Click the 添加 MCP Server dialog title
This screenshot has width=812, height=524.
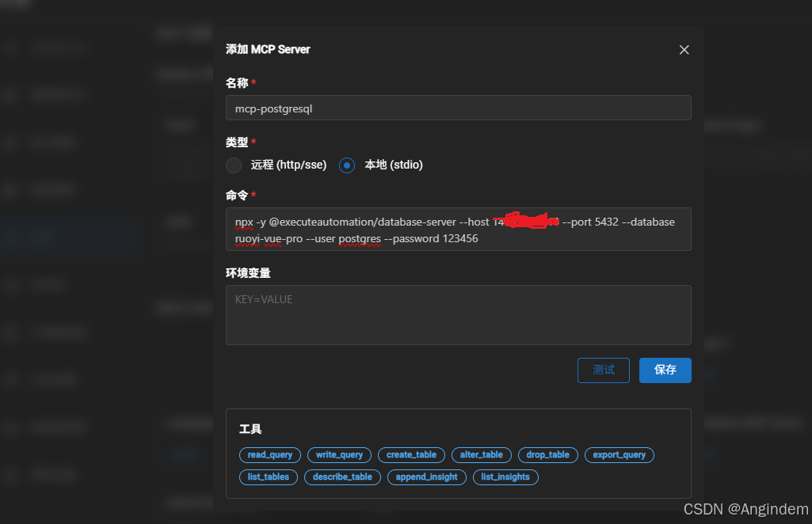[268, 49]
